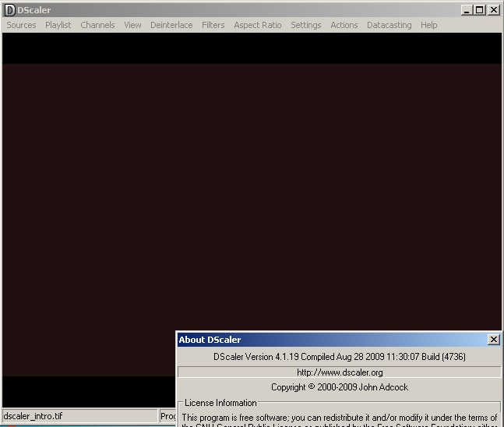Visit the http://www.dscaler.org link
Screen dimensions: 504x427
click(340, 372)
